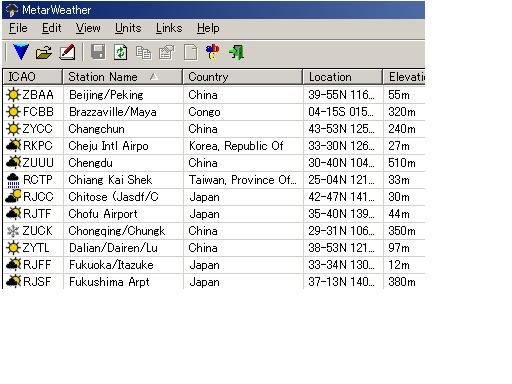Click the 350m elevation cell
Screen dimensions: 512x384
coord(402,231)
